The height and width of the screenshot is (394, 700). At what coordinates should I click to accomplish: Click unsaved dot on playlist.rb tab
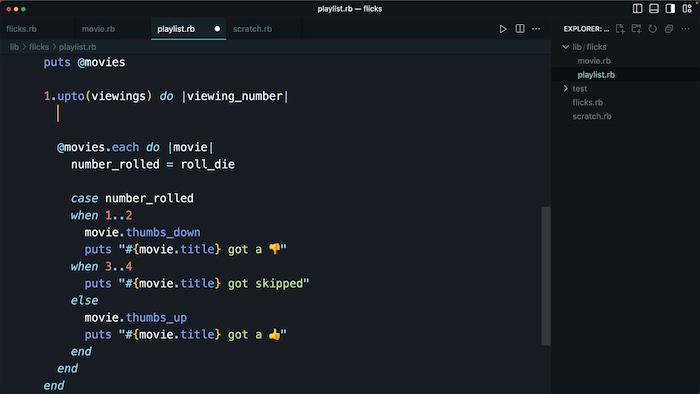[217, 29]
